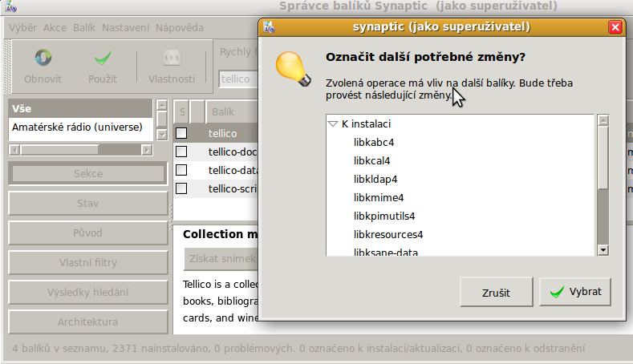This screenshot has height=364, width=633.
Task: Select libkresources4 in the install list
Action: click(x=388, y=234)
